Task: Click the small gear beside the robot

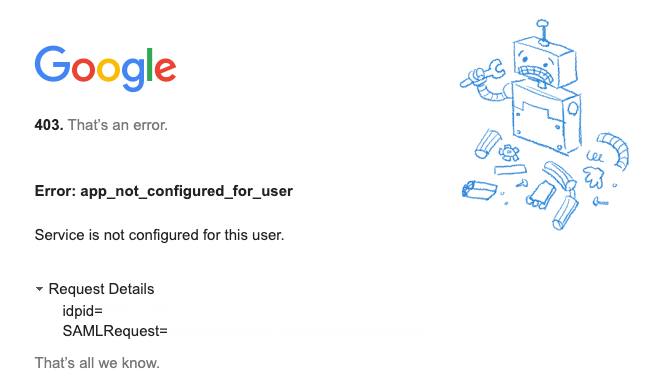Action: tap(509, 153)
